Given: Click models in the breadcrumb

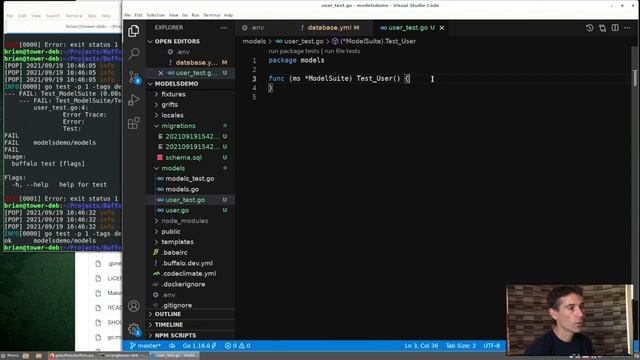Looking at the screenshot, I should click(x=254, y=41).
